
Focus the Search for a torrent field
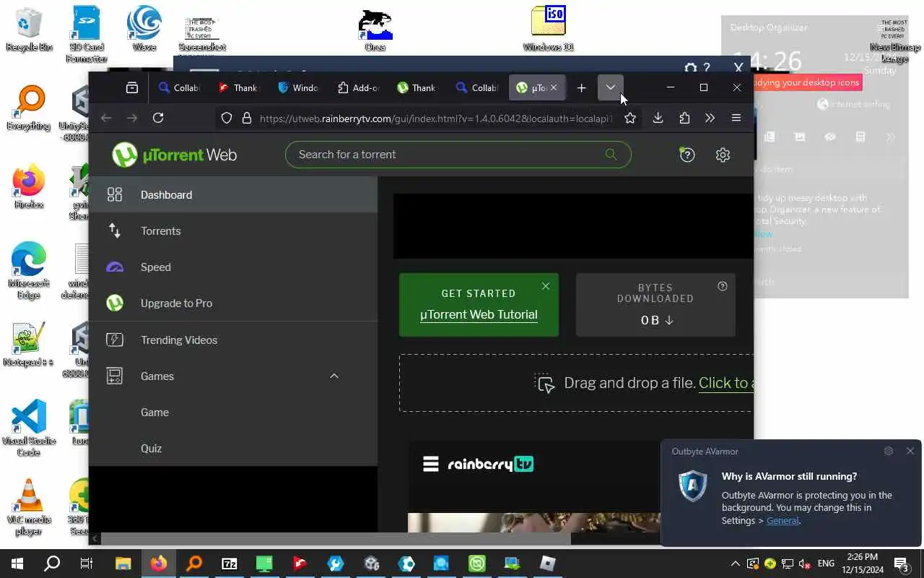click(458, 155)
